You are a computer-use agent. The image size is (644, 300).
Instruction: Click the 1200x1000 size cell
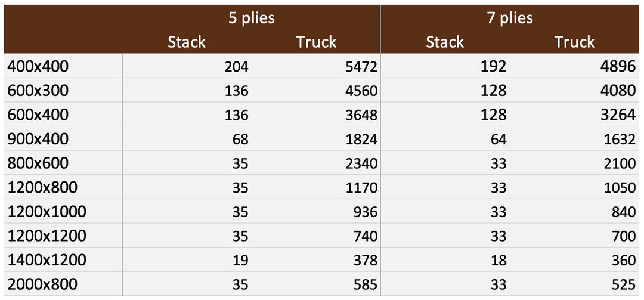(47, 212)
